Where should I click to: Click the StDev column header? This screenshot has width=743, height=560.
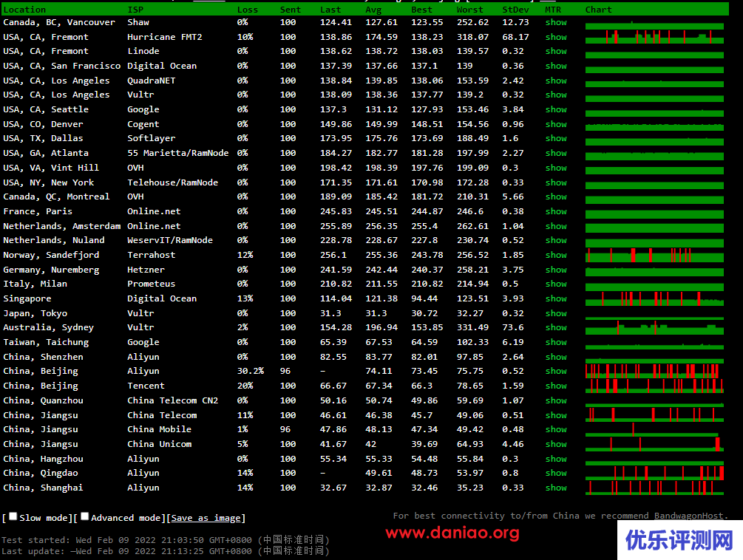point(515,10)
